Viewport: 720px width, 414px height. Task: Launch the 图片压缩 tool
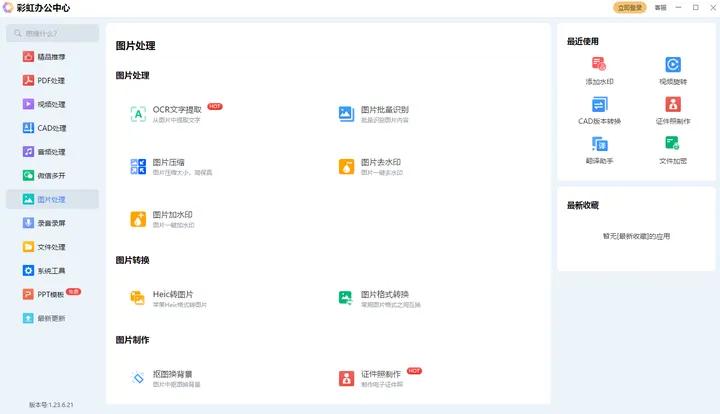171,167
